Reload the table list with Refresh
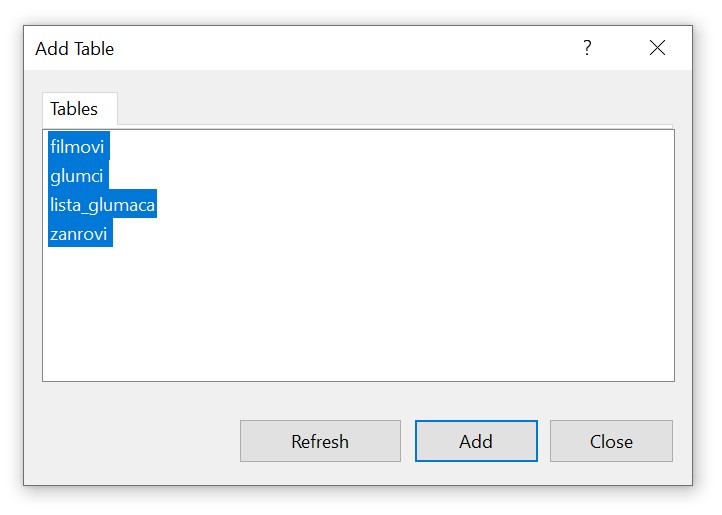Screen dimensions: 722x515 [x=320, y=441]
